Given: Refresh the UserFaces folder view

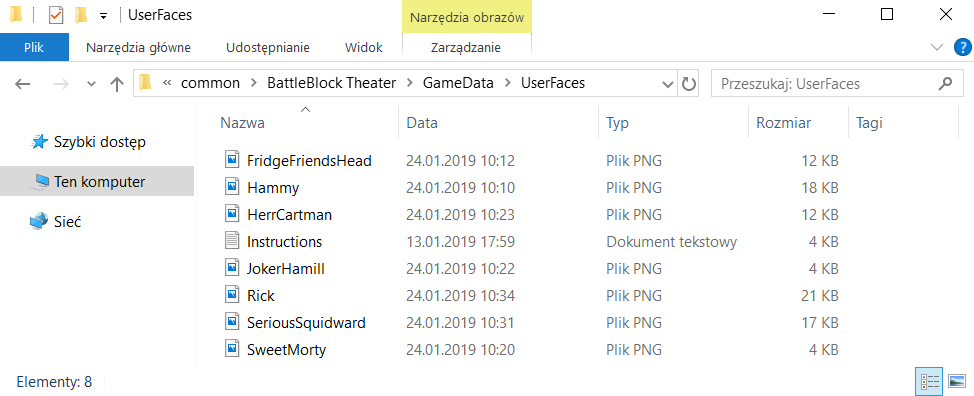Looking at the screenshot, I should pos(688,84).
